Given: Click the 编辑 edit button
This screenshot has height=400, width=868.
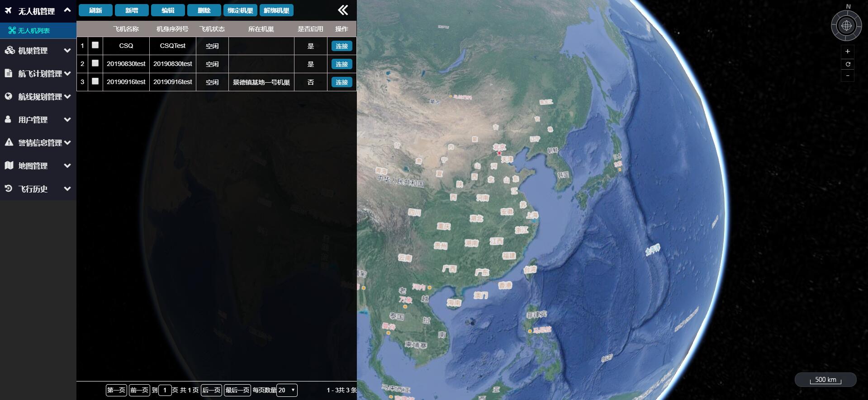Looking at the screenshot, I should 168,10.
